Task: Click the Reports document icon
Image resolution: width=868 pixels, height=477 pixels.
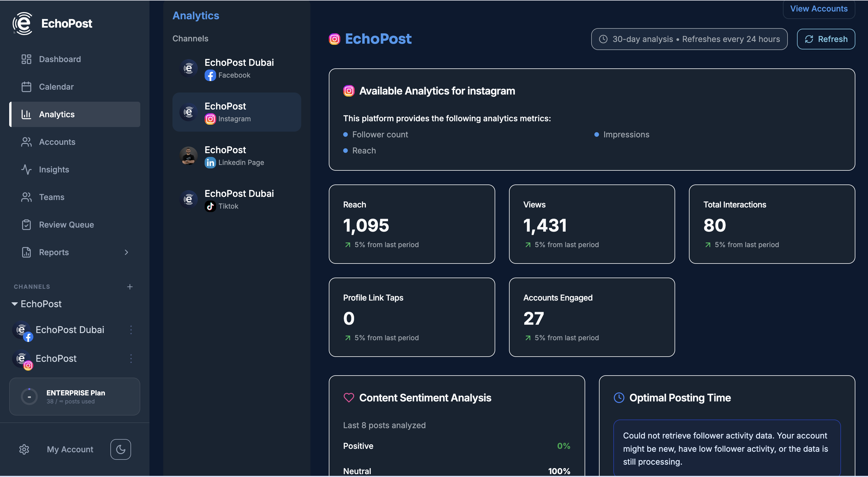Action: [x=26, y=252]
